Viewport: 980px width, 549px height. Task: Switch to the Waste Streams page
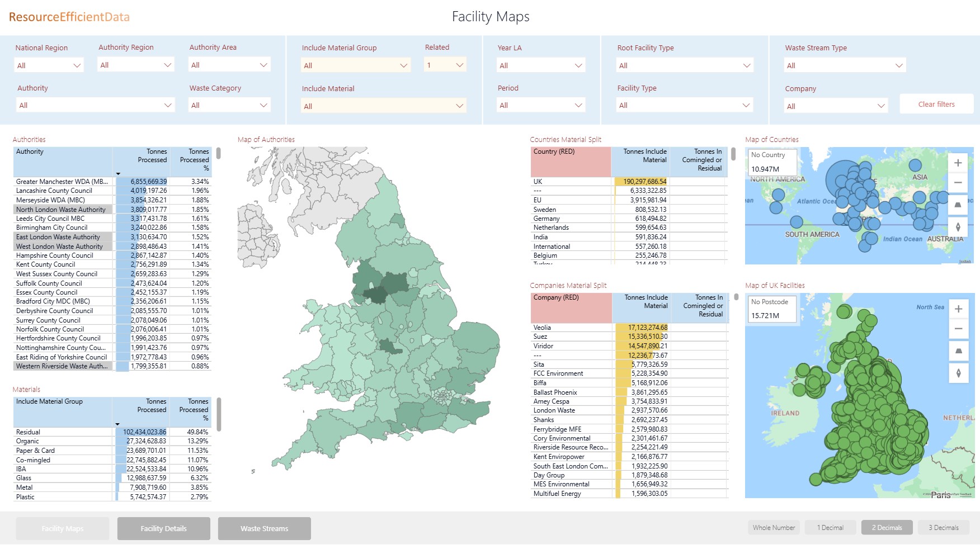click(x=264, y=529)
